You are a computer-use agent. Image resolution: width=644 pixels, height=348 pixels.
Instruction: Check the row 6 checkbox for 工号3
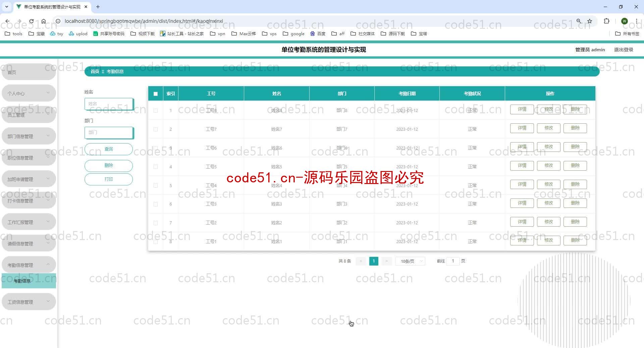click(156, 204)
